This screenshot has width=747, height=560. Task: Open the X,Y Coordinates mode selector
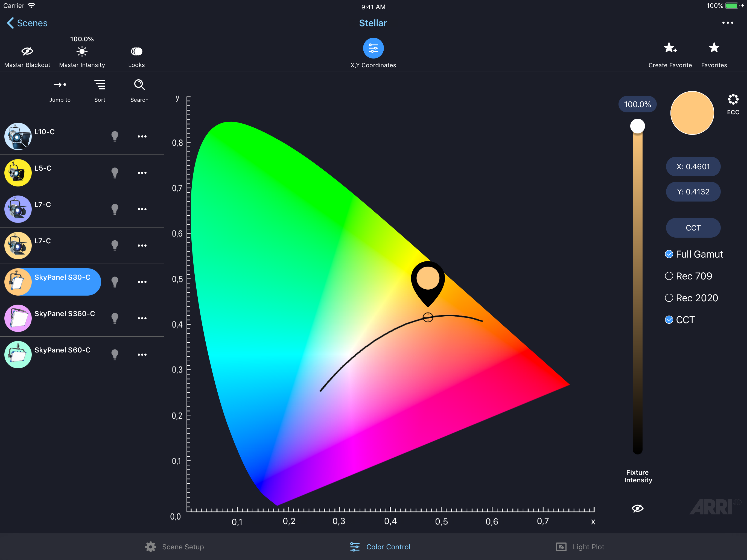coord(373,48)
